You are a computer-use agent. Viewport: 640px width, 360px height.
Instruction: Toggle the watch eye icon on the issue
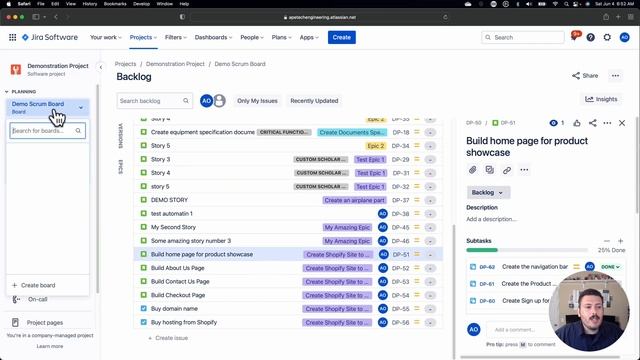pyautogui.click(x=553, y=123)
